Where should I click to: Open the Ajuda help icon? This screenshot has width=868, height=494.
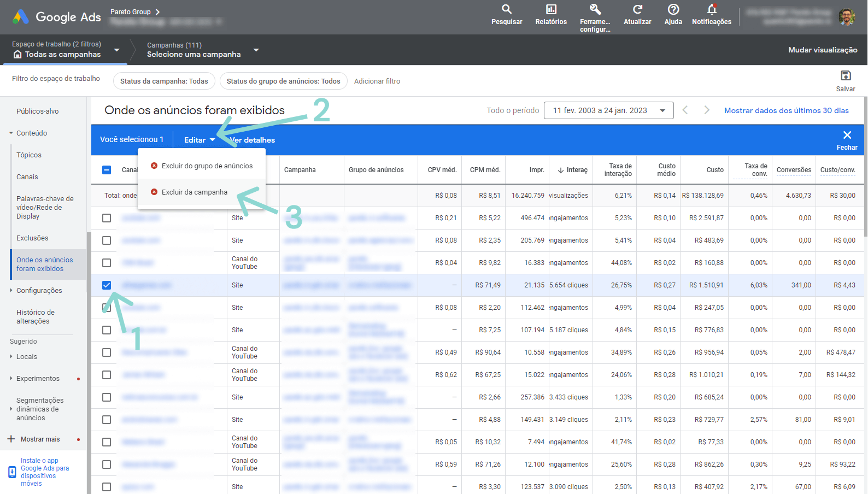(673, 10)
